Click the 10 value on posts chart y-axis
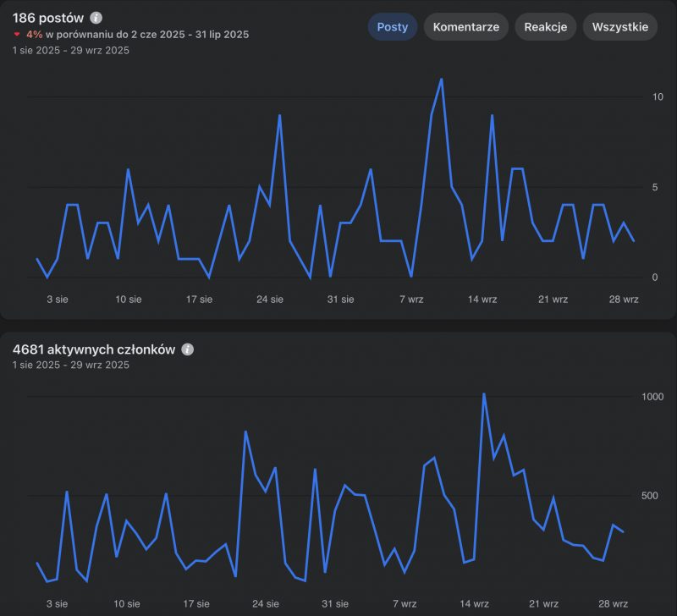677x616 pixels. point(634,97)
